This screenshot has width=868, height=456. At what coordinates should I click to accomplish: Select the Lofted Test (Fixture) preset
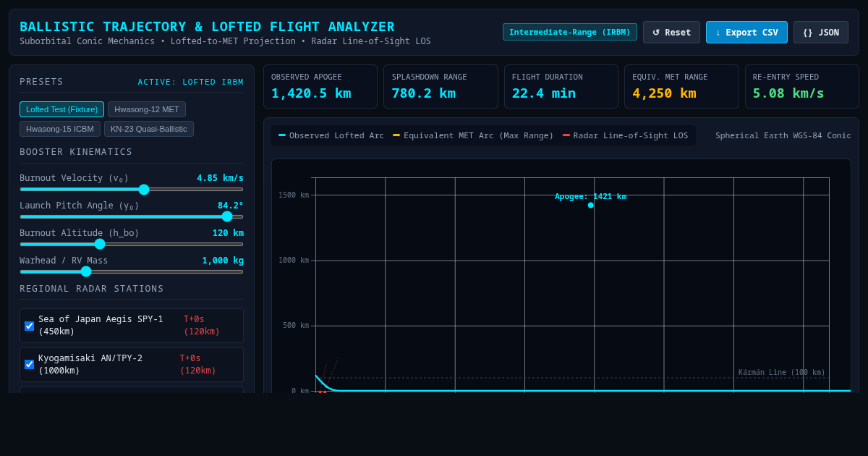(x=61, y=109)
